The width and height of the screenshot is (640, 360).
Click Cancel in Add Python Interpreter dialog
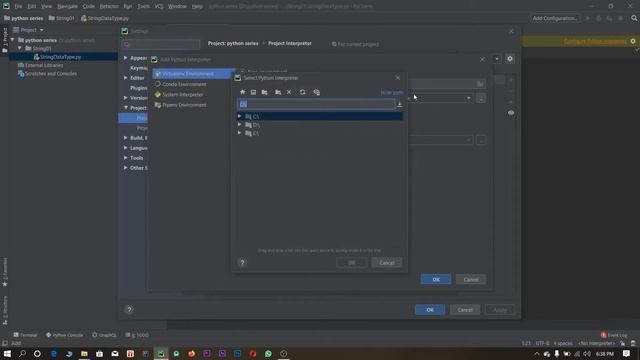click(x=471, y=279)
